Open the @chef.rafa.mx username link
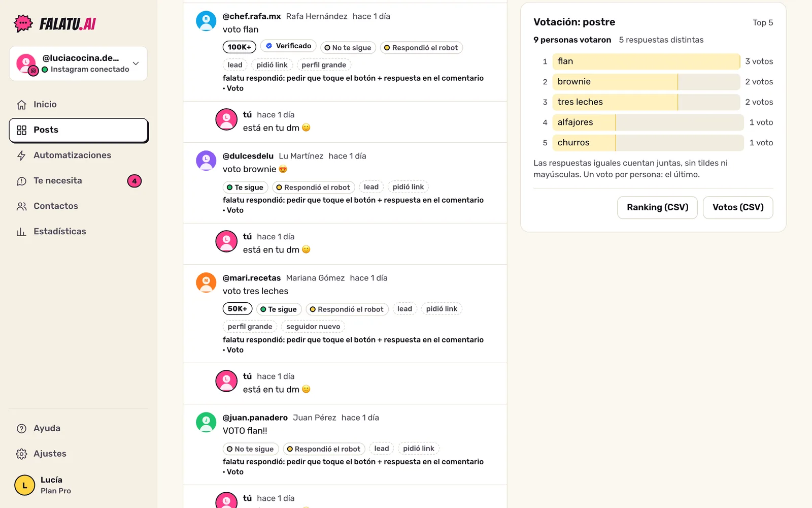The image size is (812, 508). point(252,16)
